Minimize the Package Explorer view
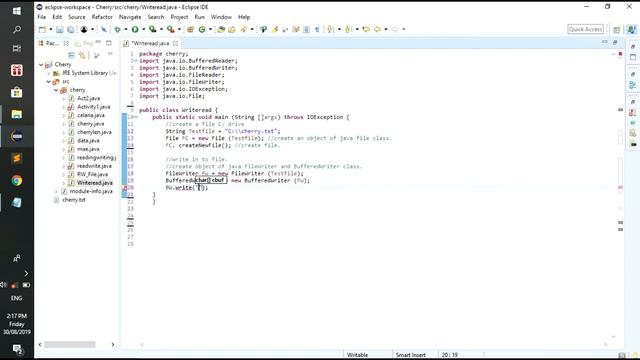 (98, 42)
